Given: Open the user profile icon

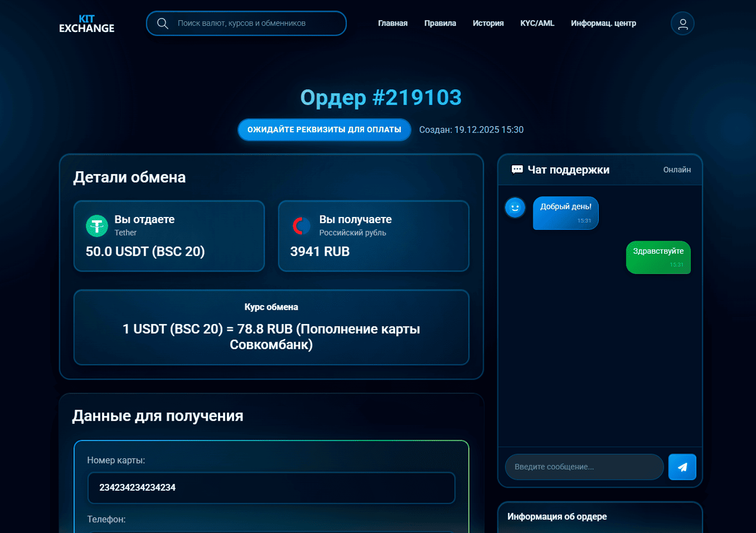Looking at the screenshot, I should (x=682, y=24).
